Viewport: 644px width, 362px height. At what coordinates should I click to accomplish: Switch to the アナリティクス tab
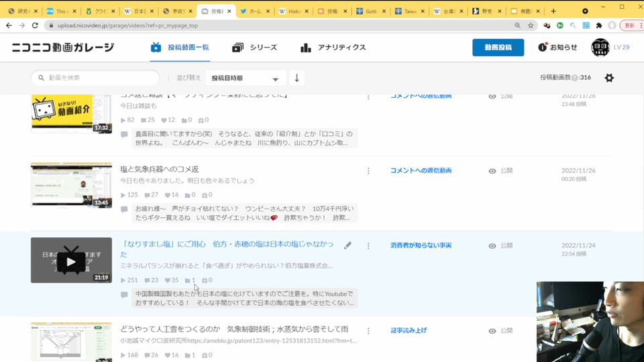pos(333,48)
